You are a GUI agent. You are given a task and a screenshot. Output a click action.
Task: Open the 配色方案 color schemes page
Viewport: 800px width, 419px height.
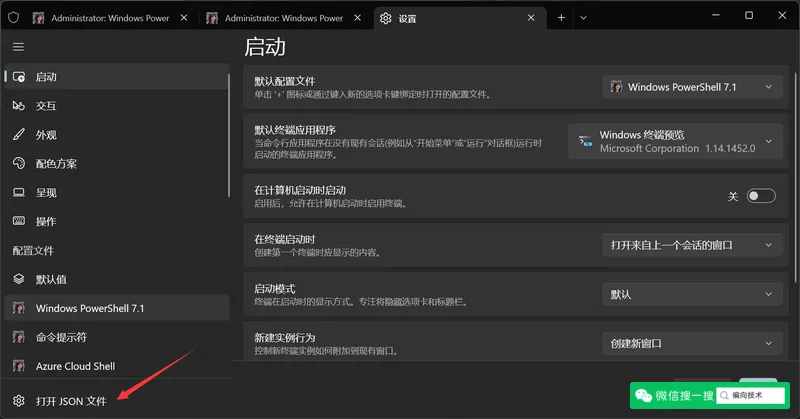pos(117,163)
